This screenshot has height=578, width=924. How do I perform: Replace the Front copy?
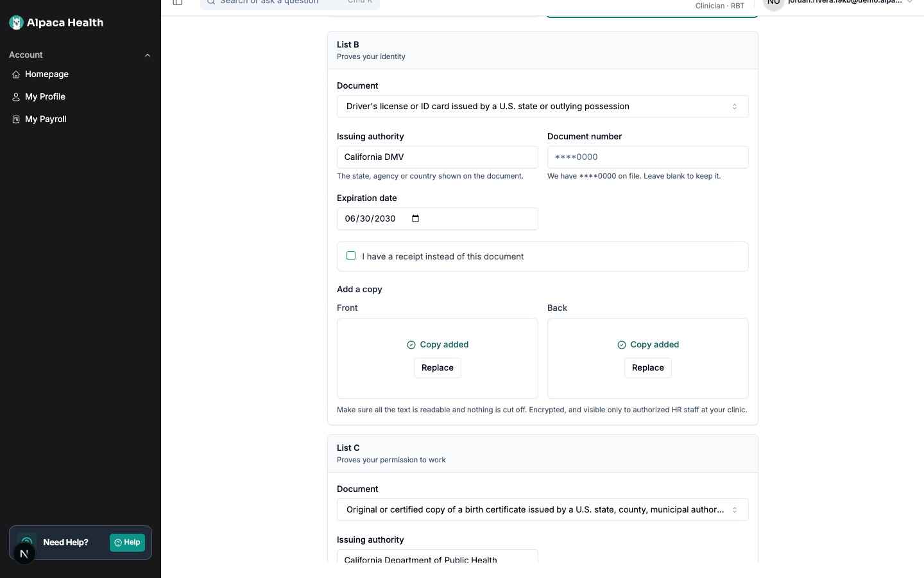(438, 368)
